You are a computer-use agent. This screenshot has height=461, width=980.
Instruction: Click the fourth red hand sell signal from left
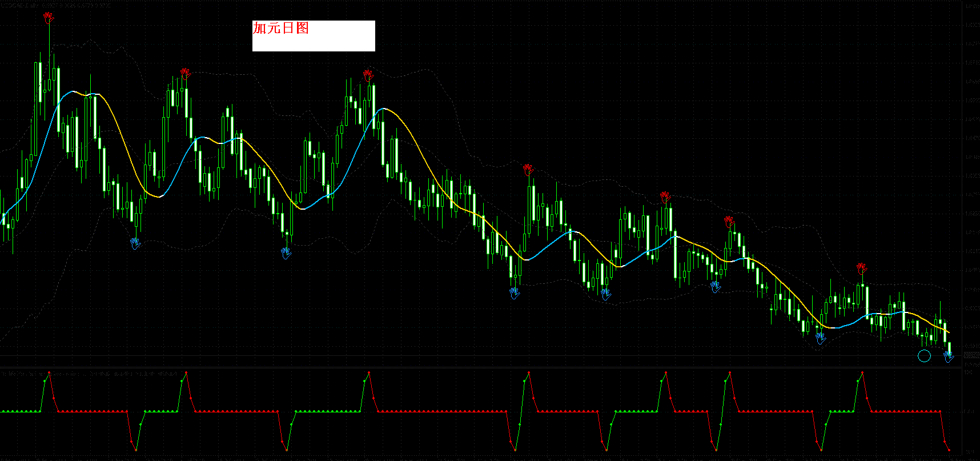coord(528,169)
